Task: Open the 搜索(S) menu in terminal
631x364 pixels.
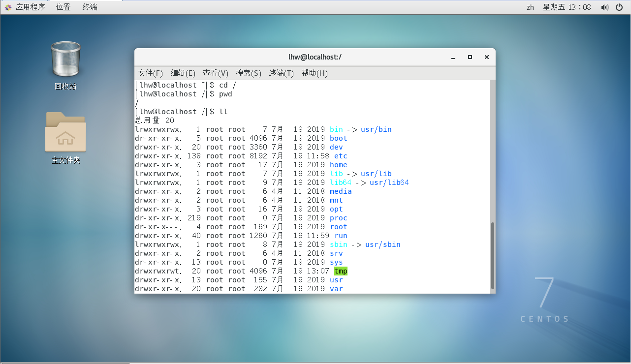Action: pos(249,73)
